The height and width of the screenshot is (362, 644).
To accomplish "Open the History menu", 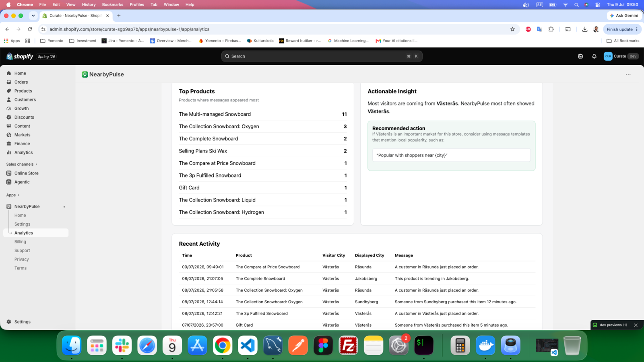I will [x=89, y=4].
